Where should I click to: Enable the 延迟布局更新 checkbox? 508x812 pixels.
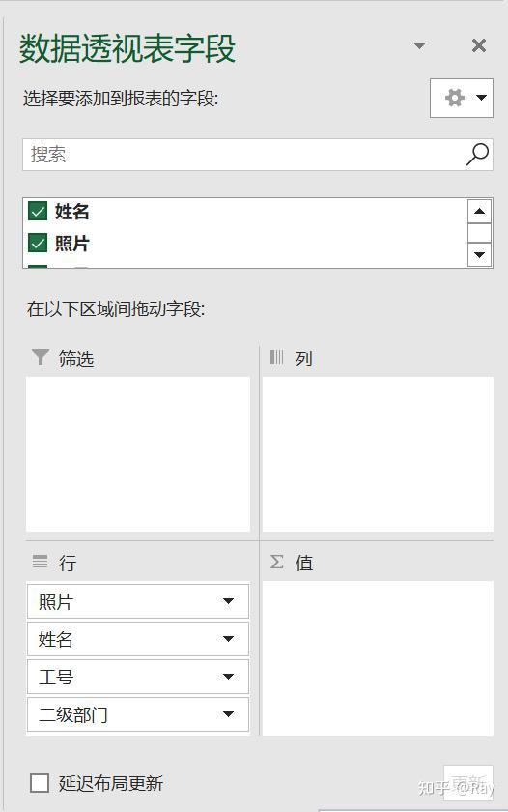(x=40, y=783)
